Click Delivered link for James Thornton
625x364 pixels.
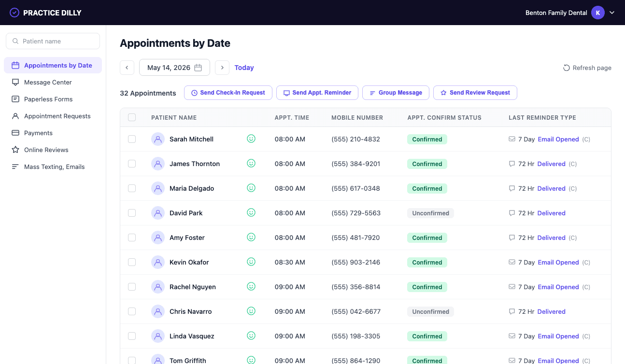click(551, 164)
